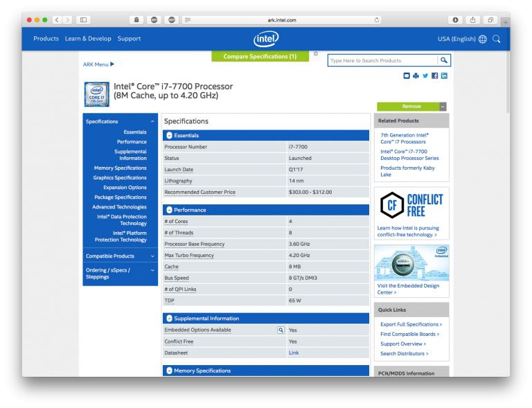Click the Intel logo in header

(x=266, y=39)
